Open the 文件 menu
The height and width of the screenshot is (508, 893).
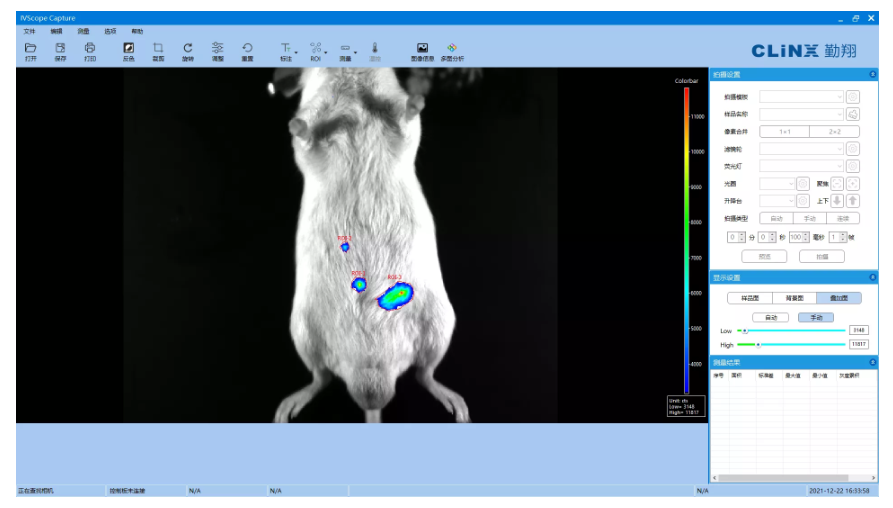coord(29,31)
